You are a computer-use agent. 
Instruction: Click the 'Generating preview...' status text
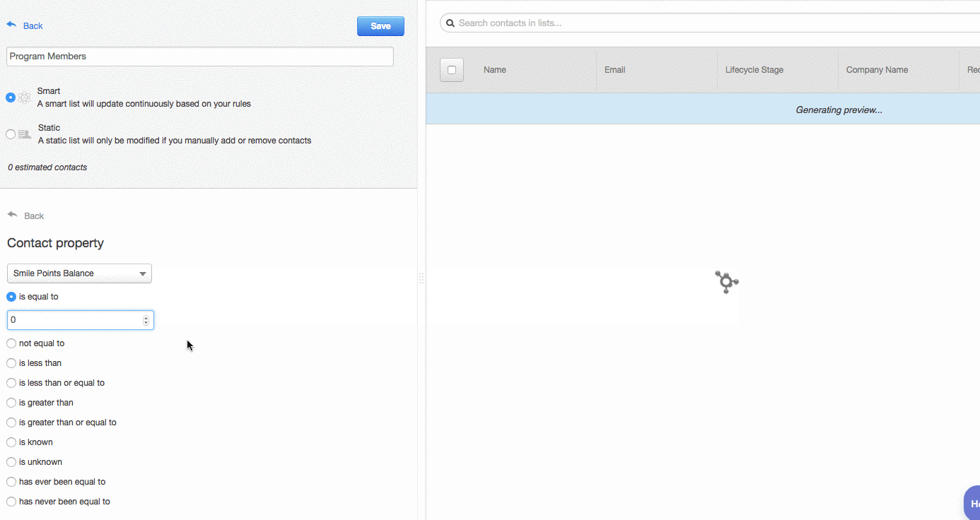[x=839, y=110]
